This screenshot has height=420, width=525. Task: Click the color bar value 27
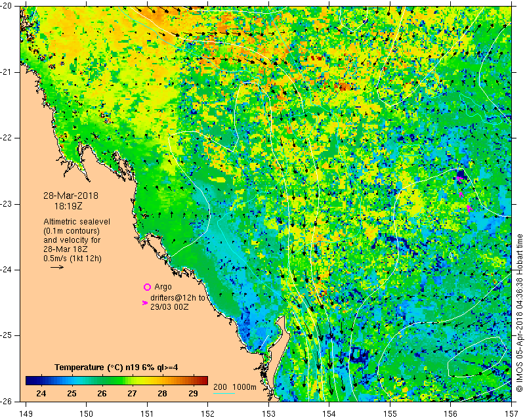click(132, 393)
